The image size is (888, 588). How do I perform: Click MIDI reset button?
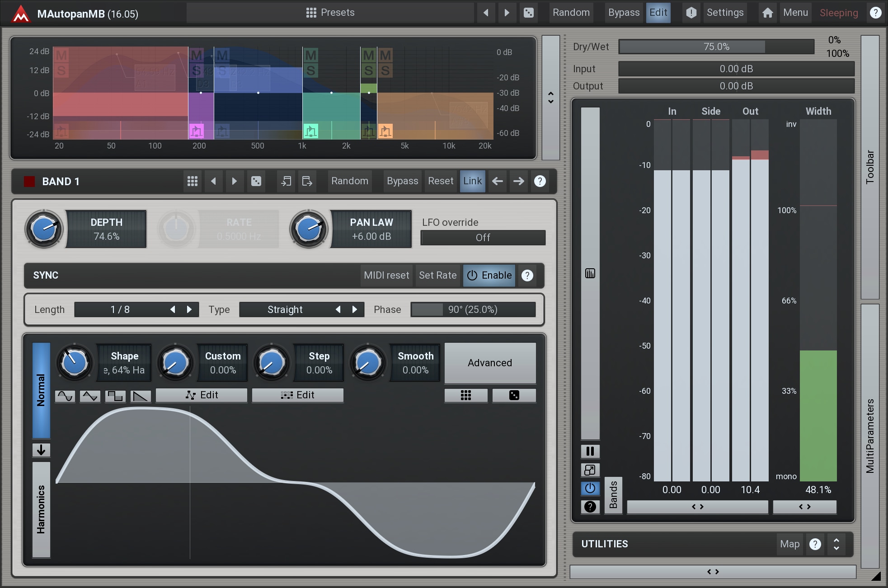[386, 275]
